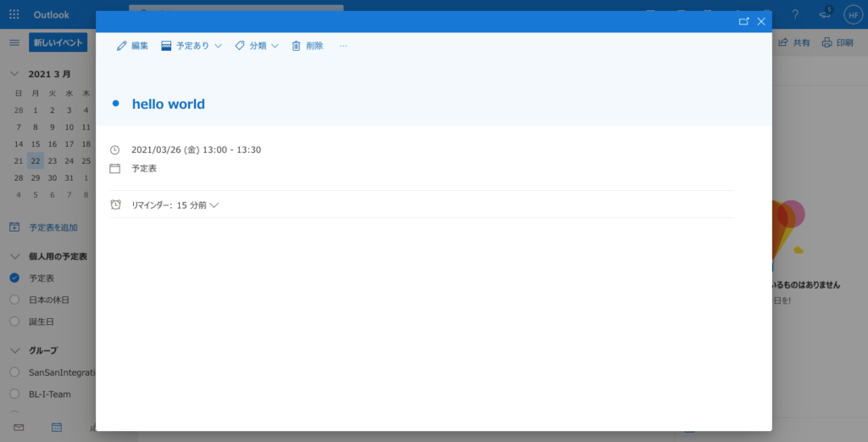Viewport: 868px width, 442px height.
Task: Click the 印刷 print button
Action: 837,42
